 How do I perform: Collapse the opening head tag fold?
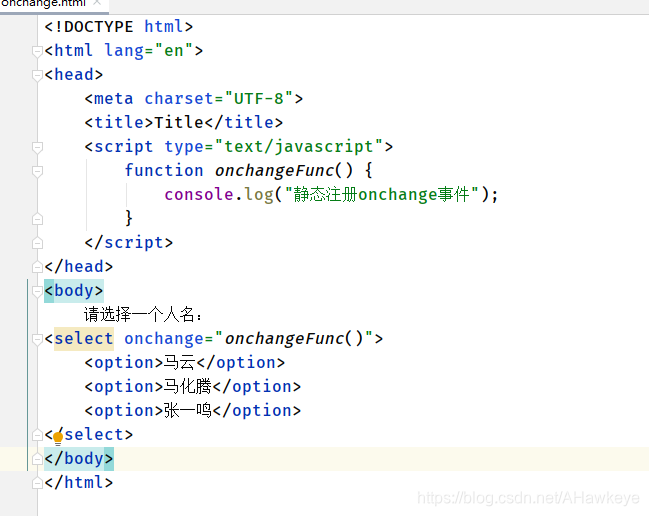(37, 75)
